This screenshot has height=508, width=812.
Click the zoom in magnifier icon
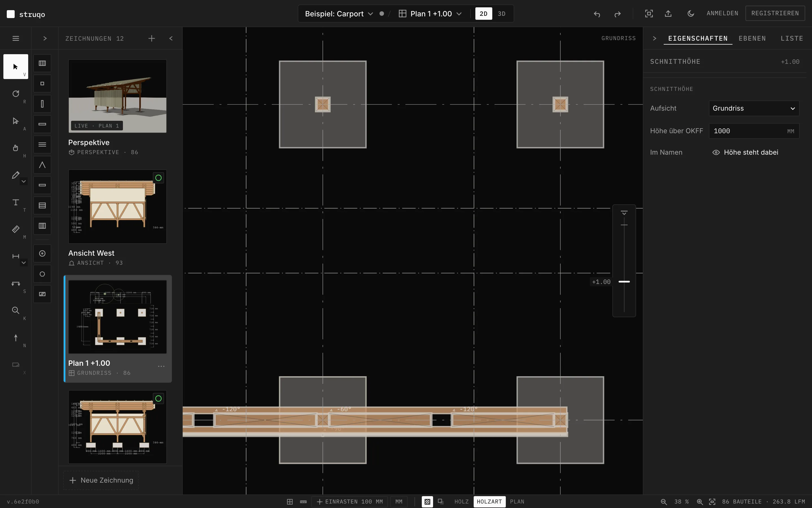(x=700, y=502)
